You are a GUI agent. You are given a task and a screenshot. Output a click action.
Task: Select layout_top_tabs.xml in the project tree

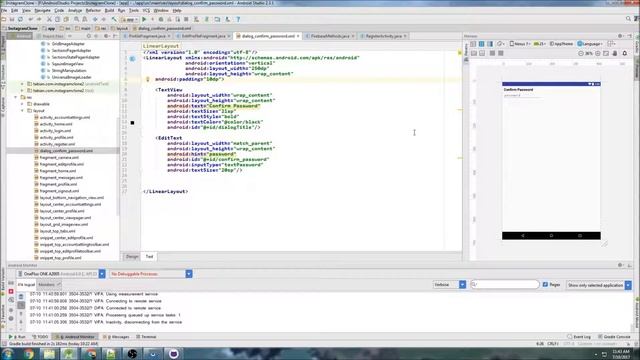coord(57,231)
